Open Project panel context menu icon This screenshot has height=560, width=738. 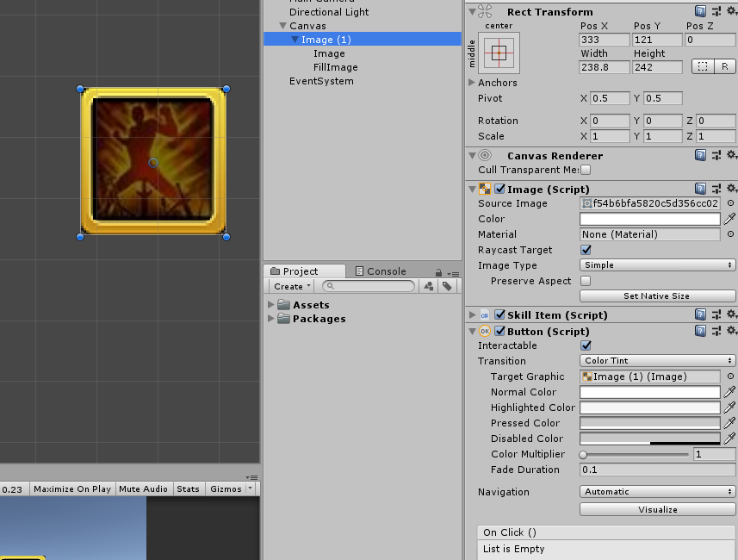click(x=453, y=274)
